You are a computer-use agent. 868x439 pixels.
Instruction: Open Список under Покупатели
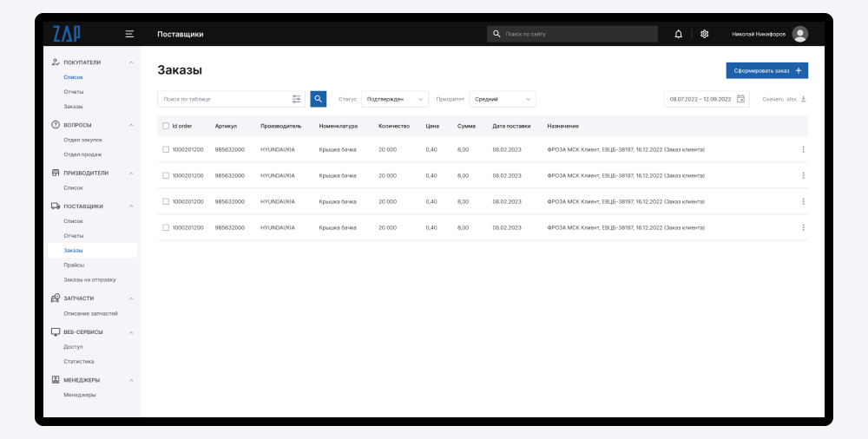pyautogui.click(x=73, y=77)
